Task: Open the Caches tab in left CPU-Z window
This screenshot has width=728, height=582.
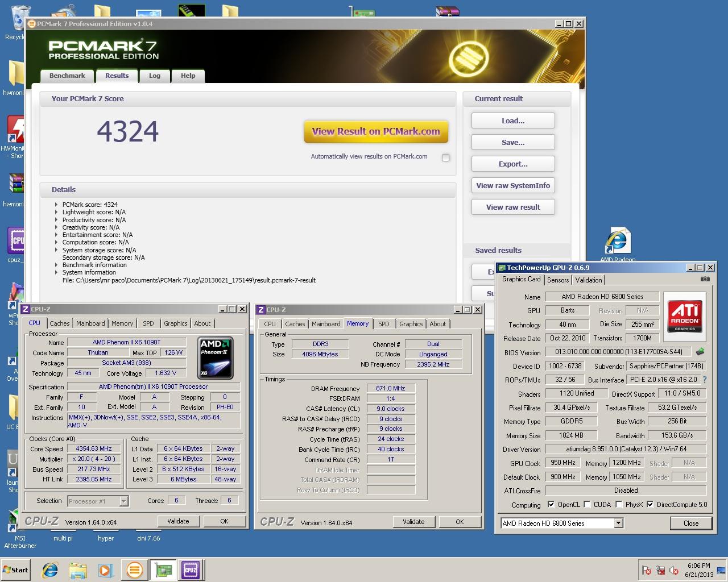Action: point(59,323)
